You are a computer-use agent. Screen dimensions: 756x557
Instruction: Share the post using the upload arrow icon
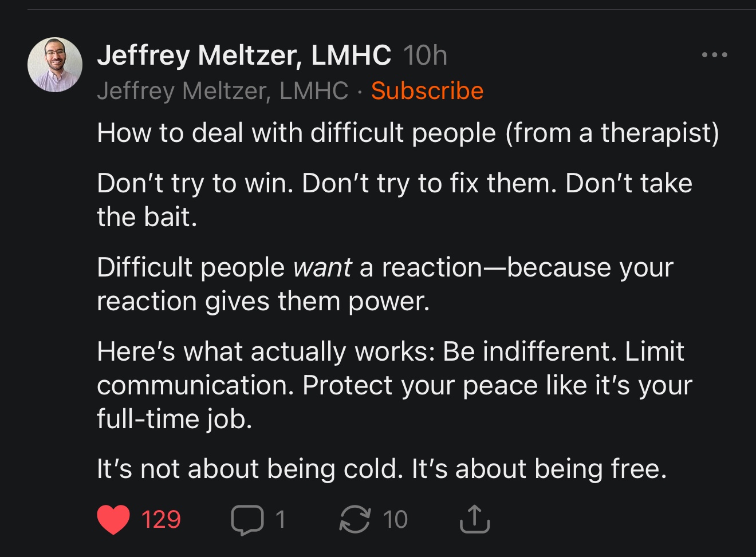[475, 519]
